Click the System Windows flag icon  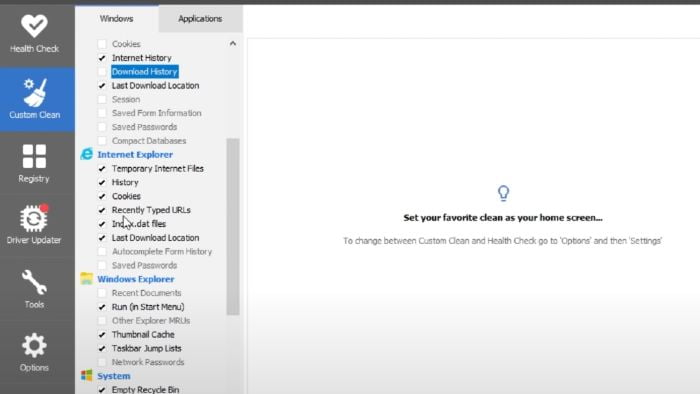point(87,376)
